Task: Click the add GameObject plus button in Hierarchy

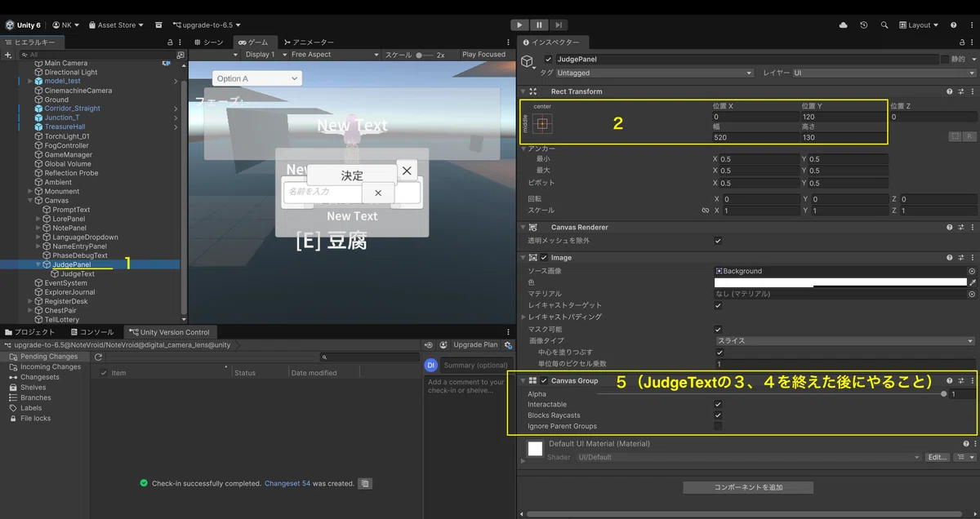Action: [8, 55]
